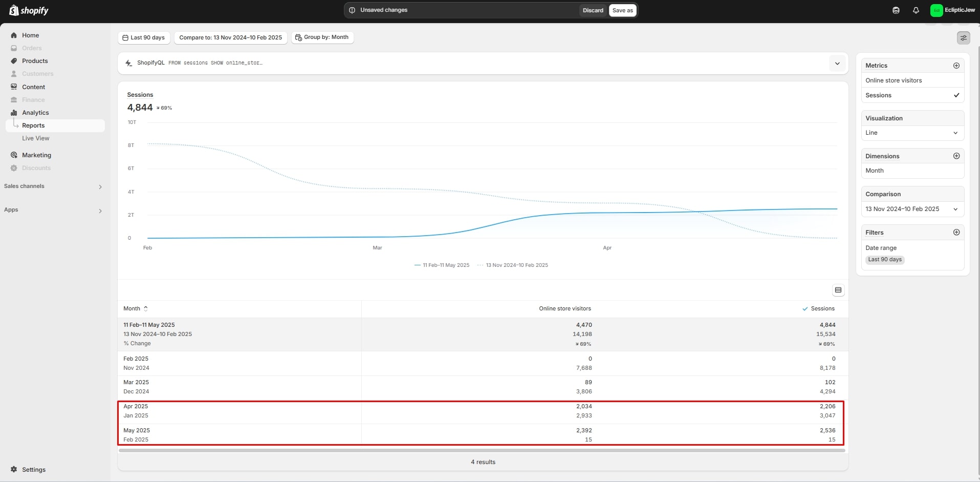Toggle Sessions column header in table
Image resolution: width=980 pixels, height=482 pixels.
(818, 309)
